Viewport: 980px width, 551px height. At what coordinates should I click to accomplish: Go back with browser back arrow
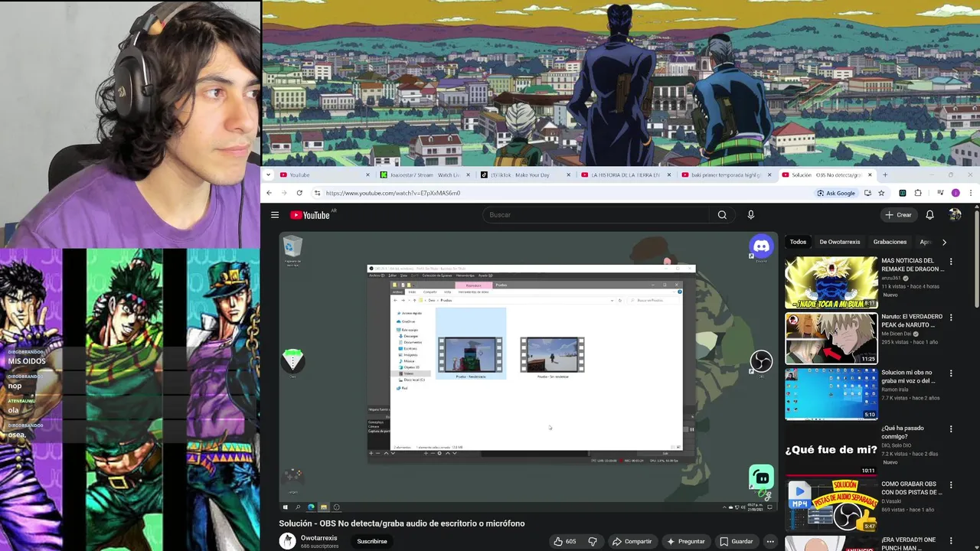tap(269, 193)
